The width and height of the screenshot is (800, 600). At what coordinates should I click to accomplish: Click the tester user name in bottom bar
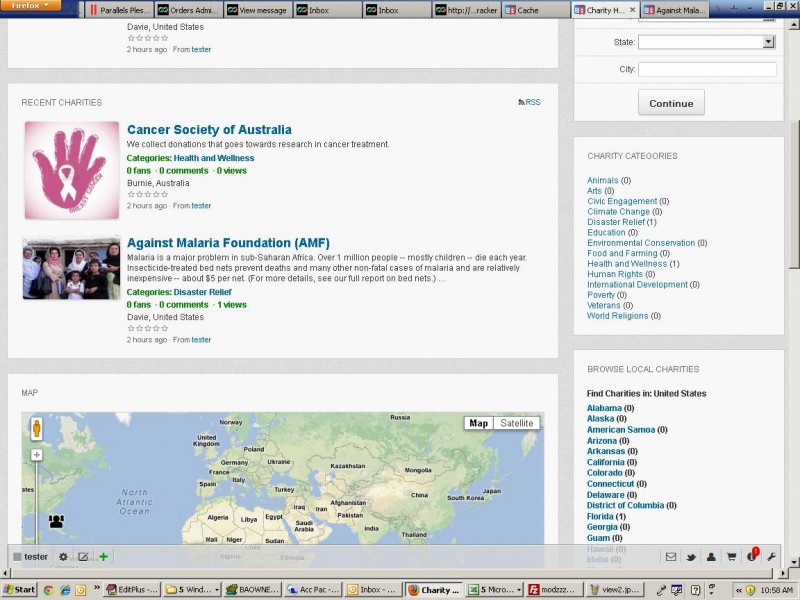(x=36, y=557)
